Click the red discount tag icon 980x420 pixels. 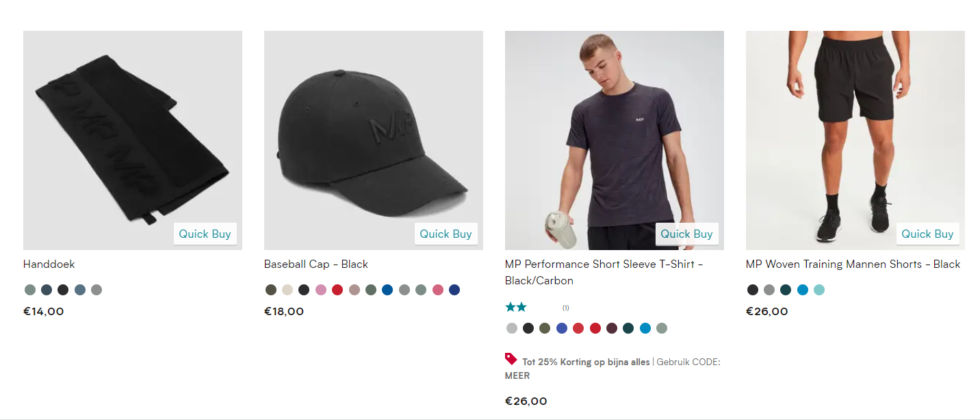coord(509,358)
